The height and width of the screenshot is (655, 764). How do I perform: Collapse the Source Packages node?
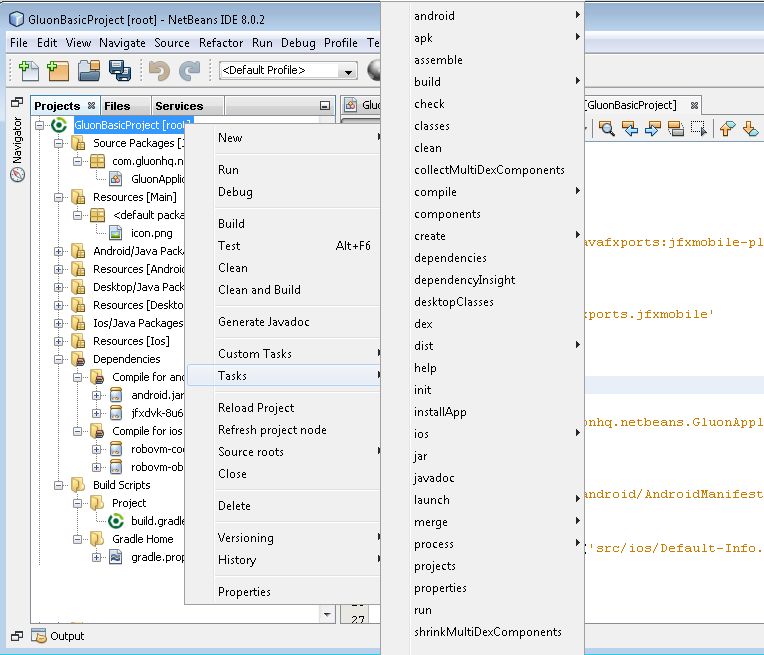58,143
